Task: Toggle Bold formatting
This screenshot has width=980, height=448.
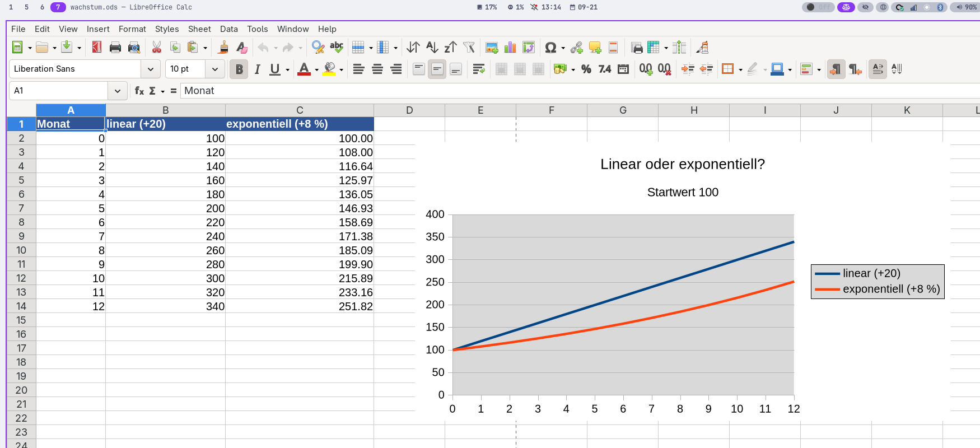Action: tap(239, 69)
